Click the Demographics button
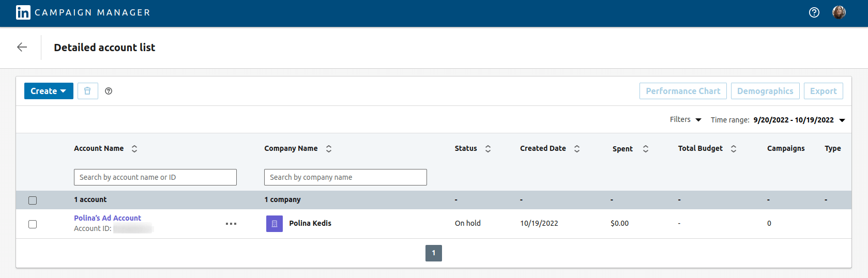 (x=765, y=91)
